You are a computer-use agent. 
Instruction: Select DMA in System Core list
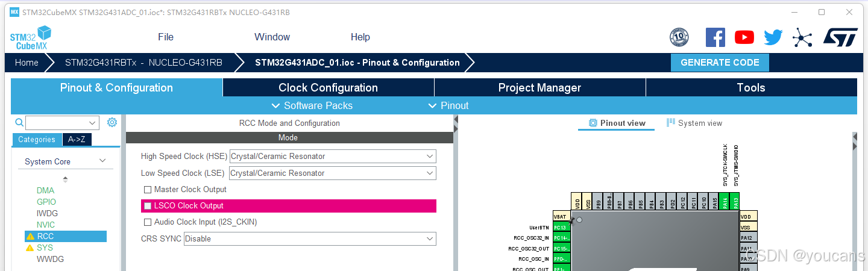pos(45,191)
